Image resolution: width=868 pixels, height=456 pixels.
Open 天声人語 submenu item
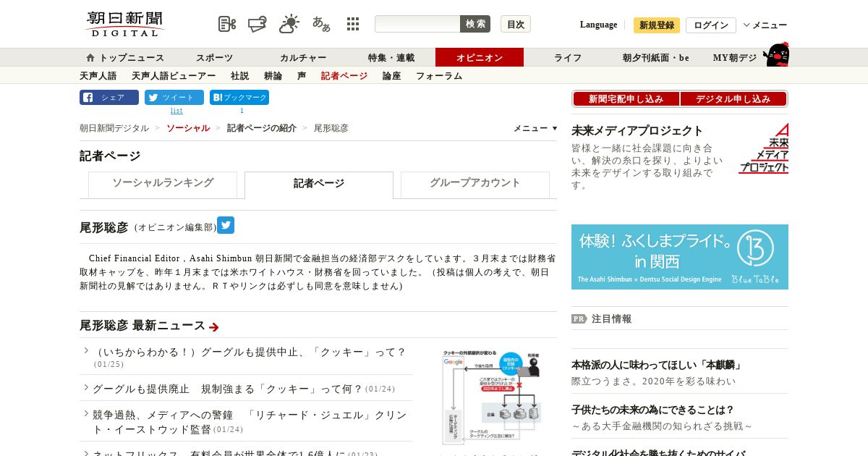pyautogui.click(x=98, y=76)
